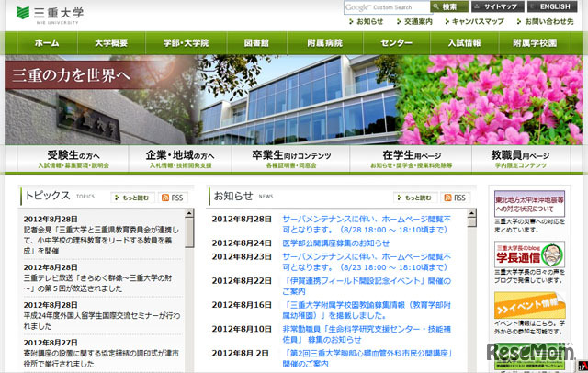Click the 東北地方太平洋沖地震 response banner
Screen dimensions: 588x373
pos(529,204)
